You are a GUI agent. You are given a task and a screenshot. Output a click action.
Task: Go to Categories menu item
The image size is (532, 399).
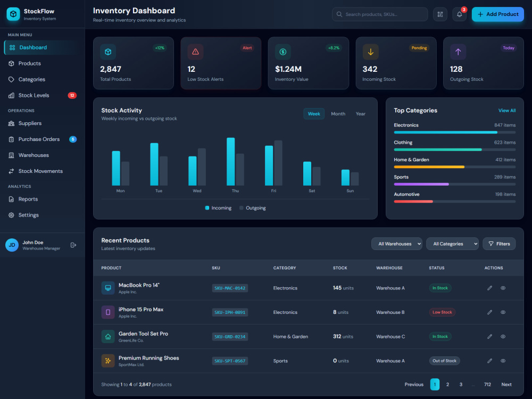[43, 79]
